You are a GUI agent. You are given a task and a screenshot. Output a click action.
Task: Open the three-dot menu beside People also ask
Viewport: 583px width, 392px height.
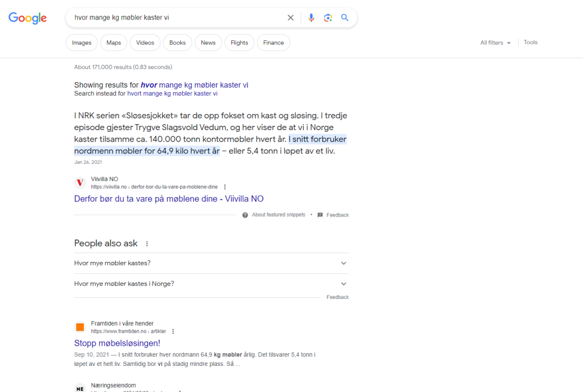point(146,243)
